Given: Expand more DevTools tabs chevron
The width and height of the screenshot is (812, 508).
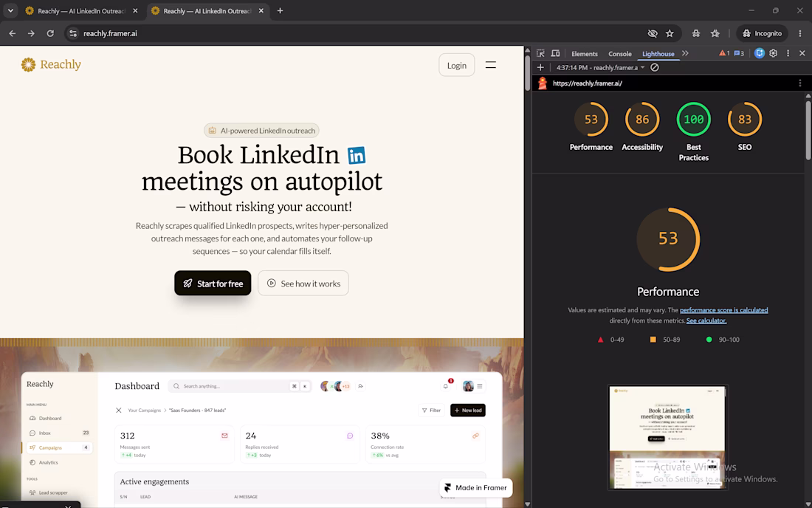Looking at the screenshot, I should click(685, 53).
